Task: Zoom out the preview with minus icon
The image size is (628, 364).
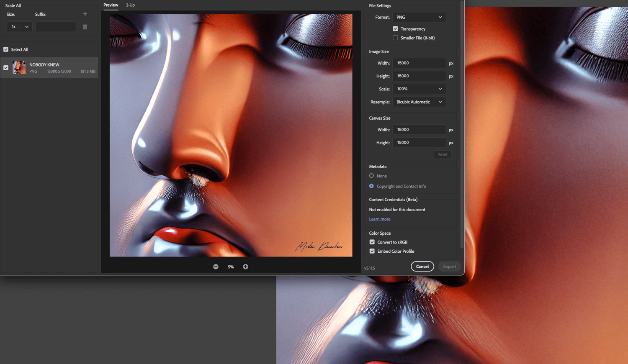Action: [x=216, y=267]
